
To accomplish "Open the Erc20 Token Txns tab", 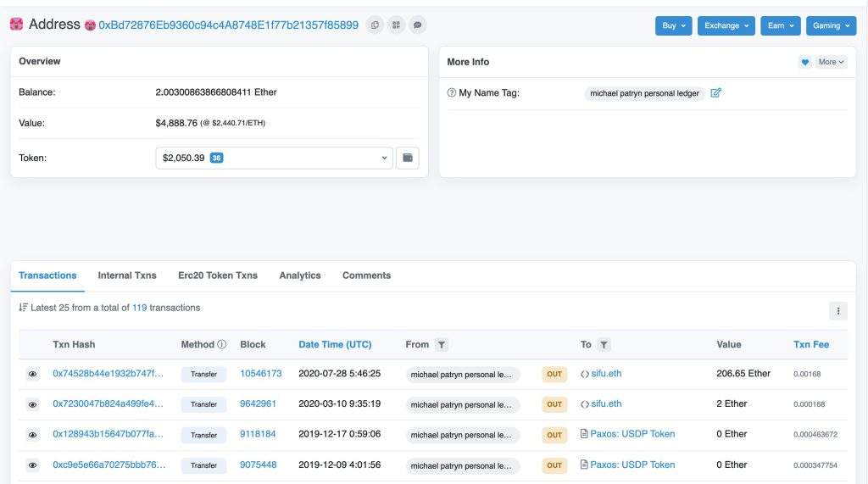I will click(218, 275).
